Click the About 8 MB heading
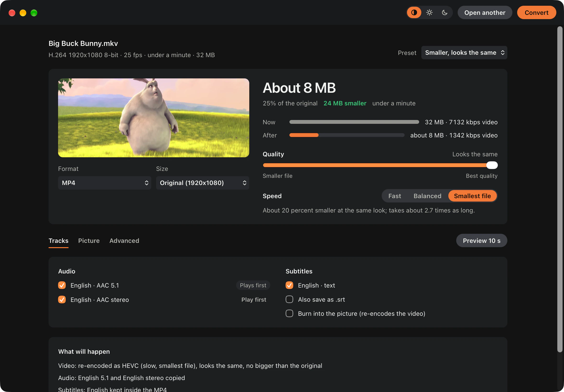This screenshot has height=392, width=564. pos(299,88)
